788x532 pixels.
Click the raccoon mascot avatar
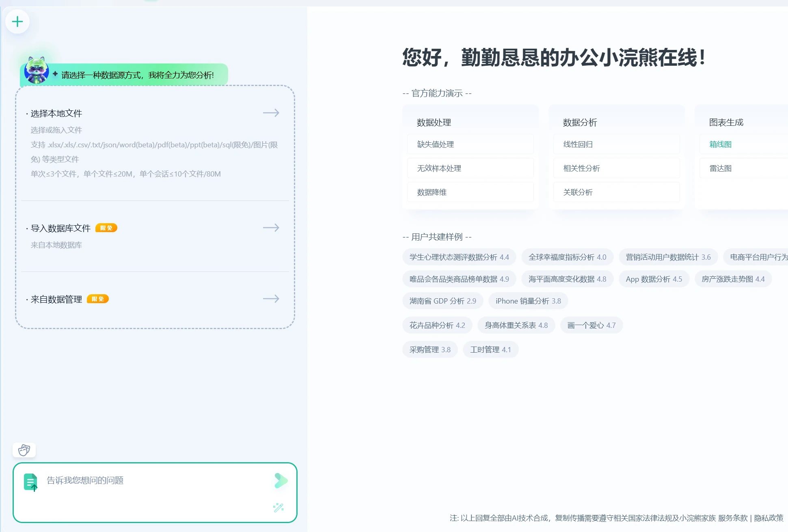pyautogui.click(x=37, y=70)
